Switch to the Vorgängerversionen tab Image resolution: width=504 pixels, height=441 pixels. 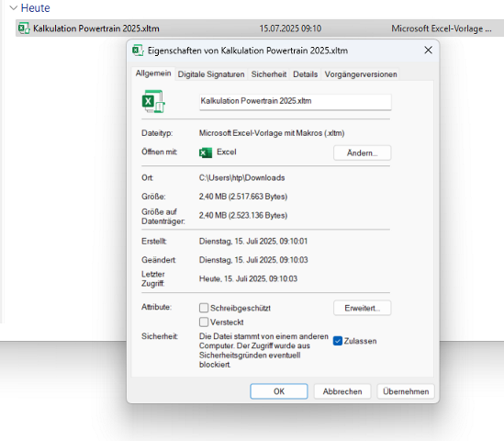pyautogui.click(x=361, y=74)
